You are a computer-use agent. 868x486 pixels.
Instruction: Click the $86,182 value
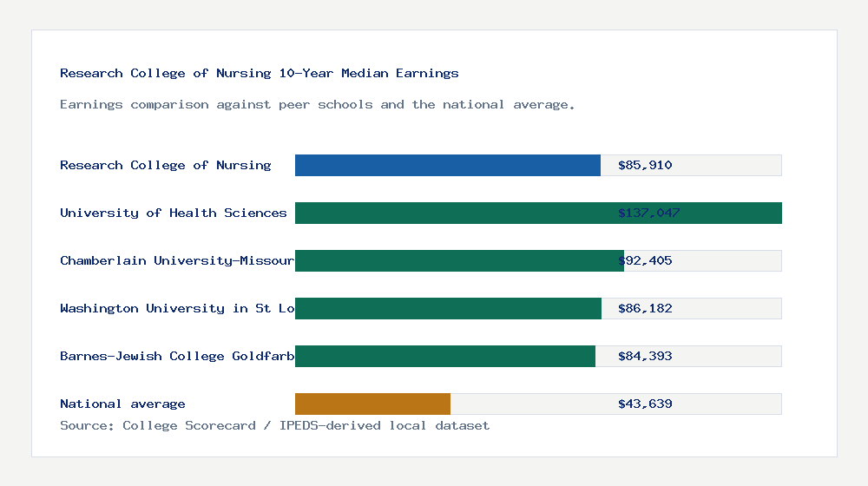pos(645,308)
